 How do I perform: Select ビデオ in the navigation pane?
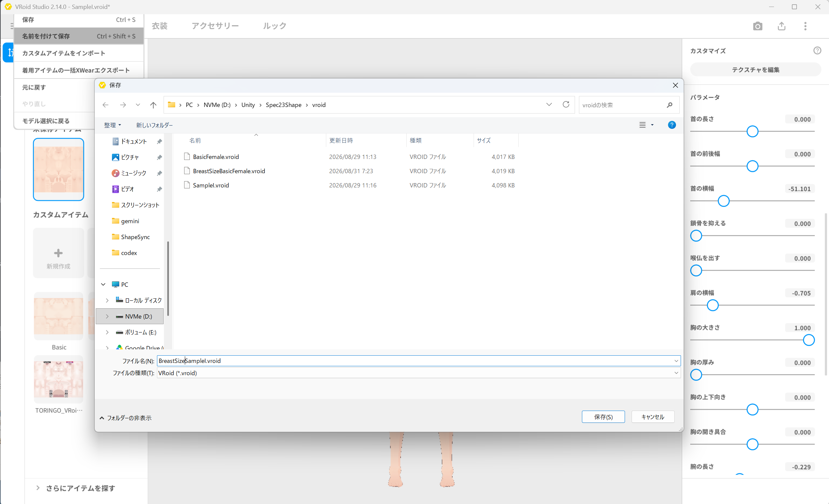128,189
